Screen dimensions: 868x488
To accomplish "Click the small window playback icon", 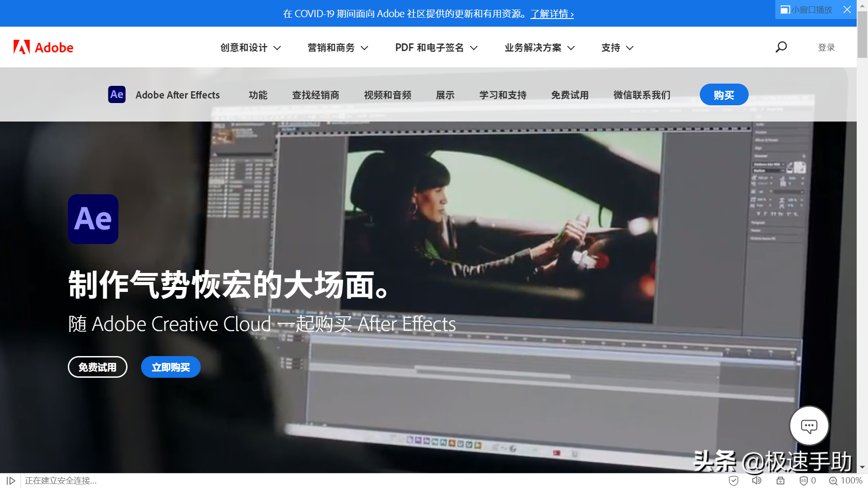I will (785, 9).
